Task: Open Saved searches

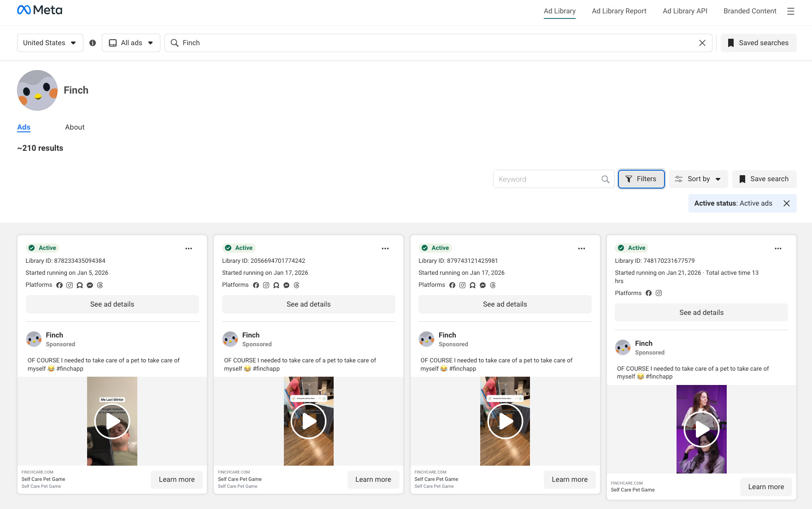Action: tap(759, 43)
